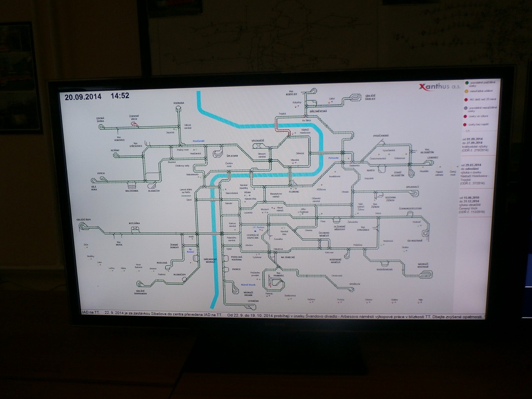Click the date 20.09.2014

[83, 97]
